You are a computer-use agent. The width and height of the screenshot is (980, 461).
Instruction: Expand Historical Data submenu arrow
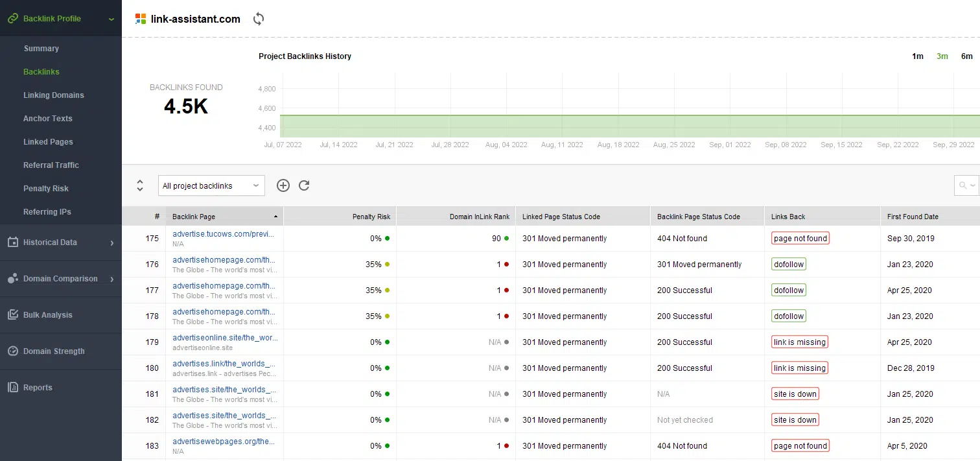[x=112, y=243]
